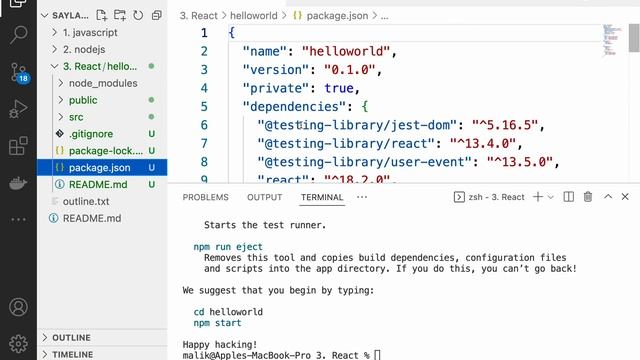Place cursor on "helloworld" name value

coord(346,51)
